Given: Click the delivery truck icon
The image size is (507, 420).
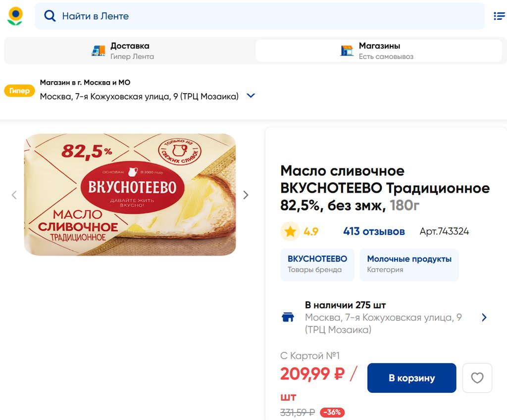Looking at the screenshot, I should tap(99, 51).
